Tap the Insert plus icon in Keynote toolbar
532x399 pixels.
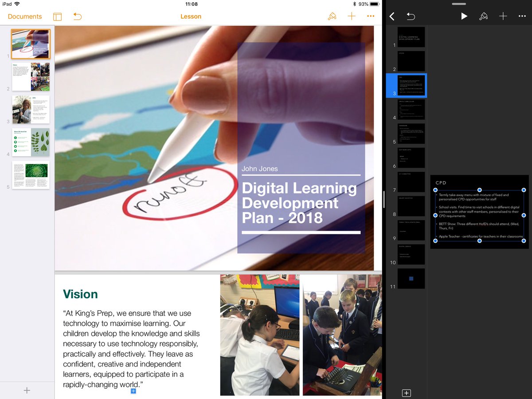(503, 16)
